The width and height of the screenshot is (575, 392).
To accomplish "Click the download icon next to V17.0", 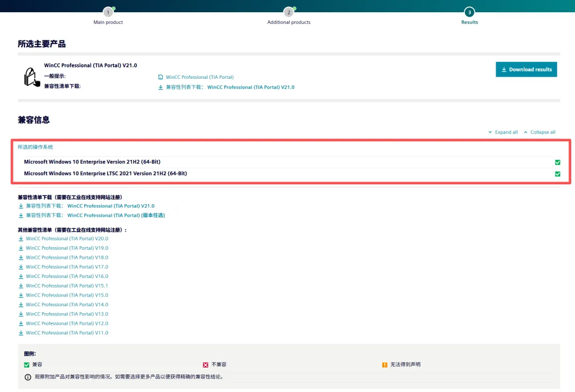I will (x=21, y=267).
